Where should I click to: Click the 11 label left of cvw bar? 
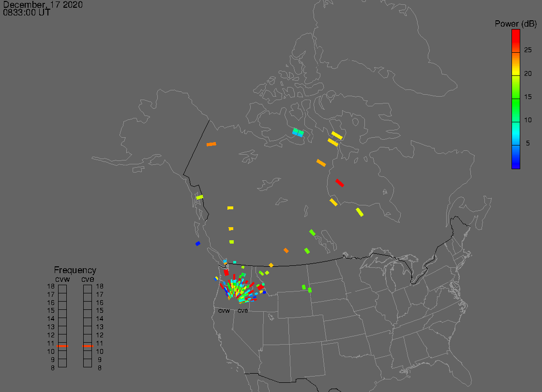point(51,343)
